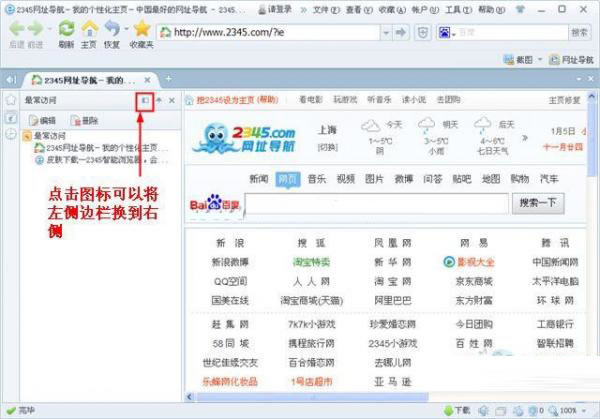This screenshot has width=600, height=419.
Task: Open 下载 download manager in status bar
Action: tap(457, 411)
